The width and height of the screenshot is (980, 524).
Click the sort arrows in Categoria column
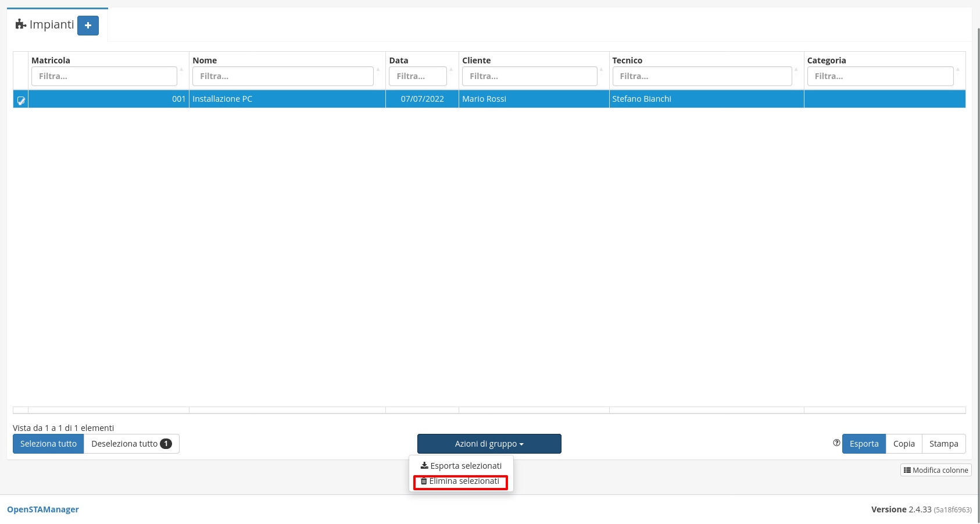tap(958, 70)
